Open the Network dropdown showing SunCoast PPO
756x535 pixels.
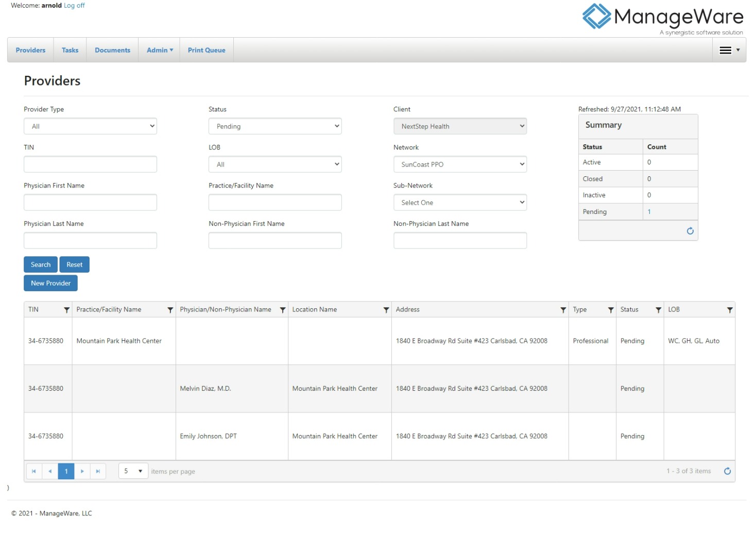[460, 164]
